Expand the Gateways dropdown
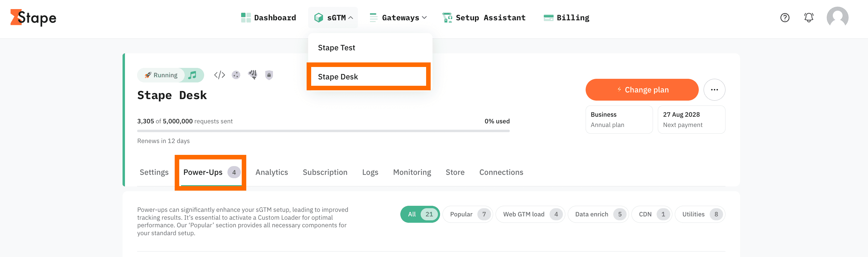Image resolution: width=868 pixels, height=257 pixels. pyautogui.click(x=398, y=18)
